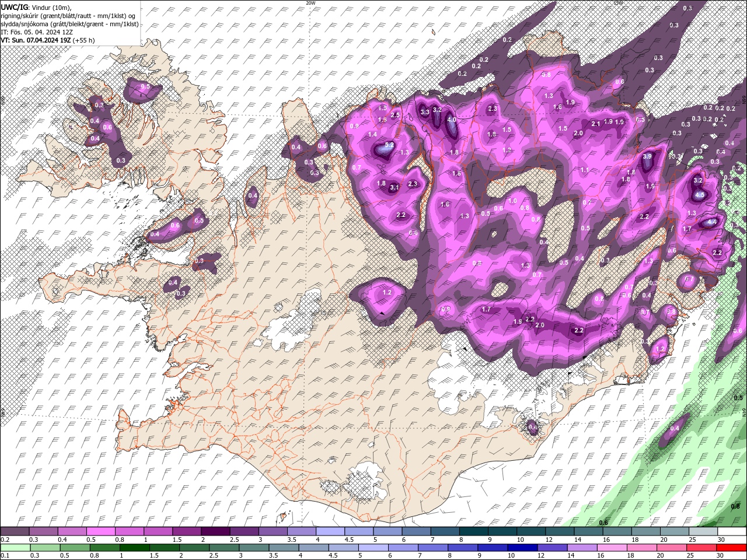Screen dimensions: 747x560
Task: Click the 'UWC/IG' title in the header box
Action: (x=14, y=7)
